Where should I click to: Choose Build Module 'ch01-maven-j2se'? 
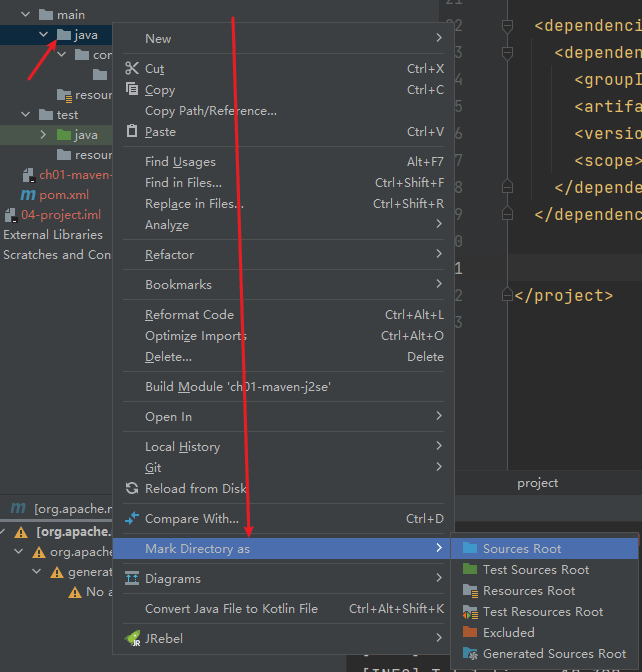point(283,386)
